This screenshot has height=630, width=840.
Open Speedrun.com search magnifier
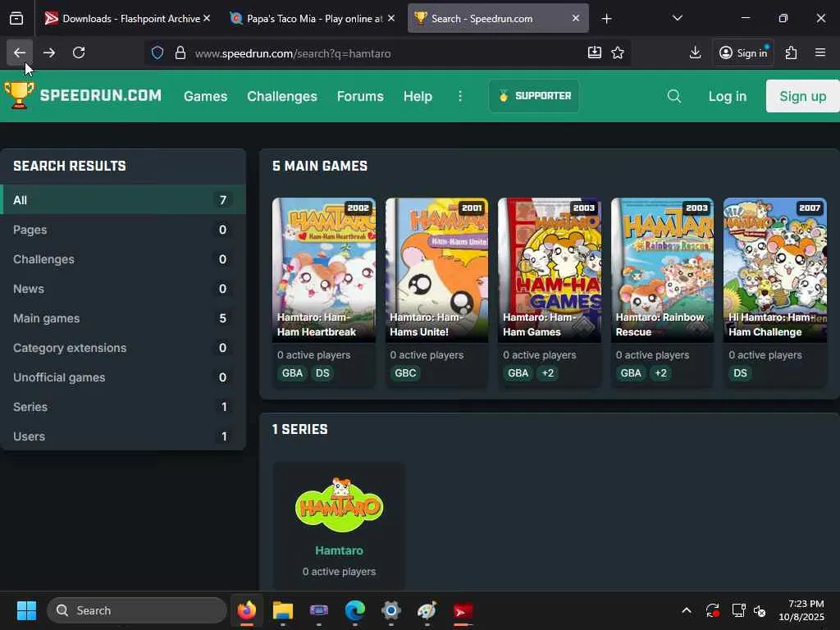674,97
